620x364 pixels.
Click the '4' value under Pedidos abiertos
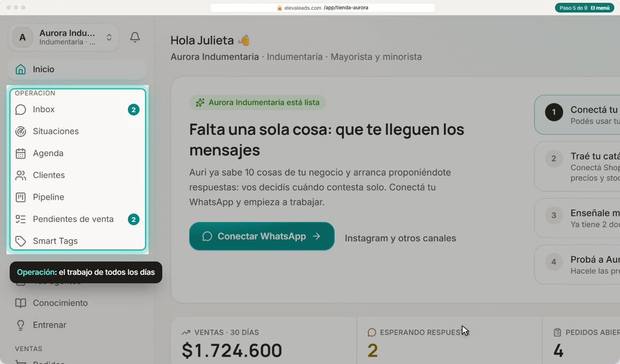pyautogui.click(x=558, y=350)
